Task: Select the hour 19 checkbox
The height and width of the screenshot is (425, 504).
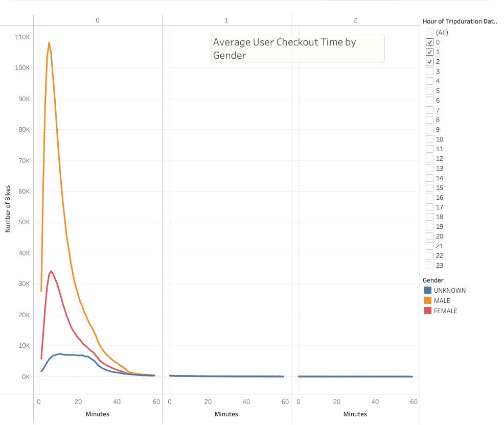Action: click(429, 226)
